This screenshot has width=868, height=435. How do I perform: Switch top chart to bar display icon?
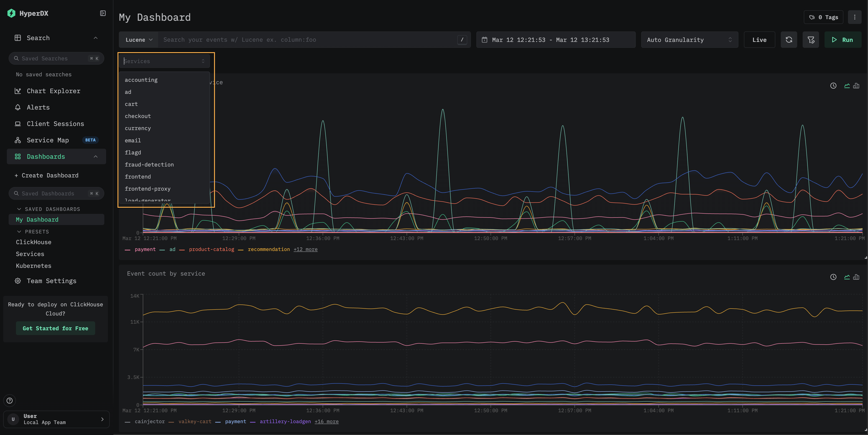(856, 86)
